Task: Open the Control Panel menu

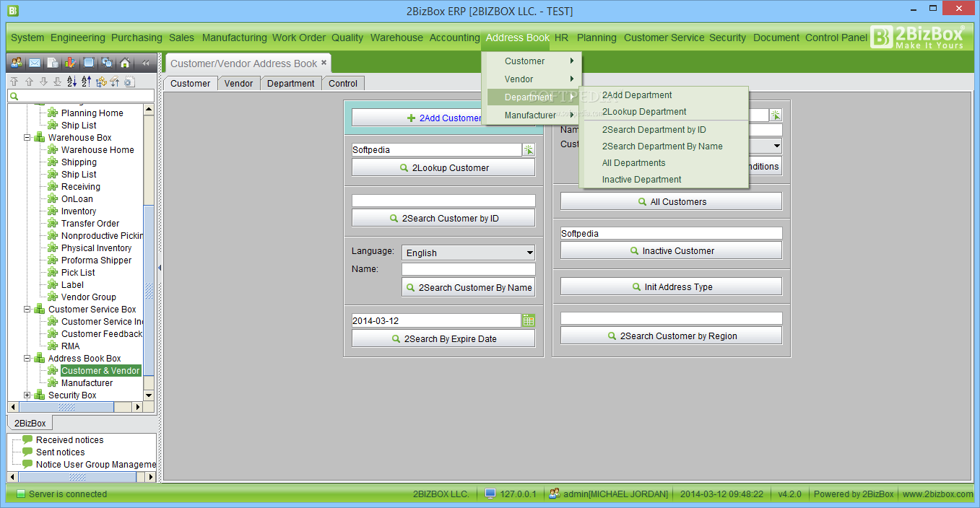Action: 836,38
